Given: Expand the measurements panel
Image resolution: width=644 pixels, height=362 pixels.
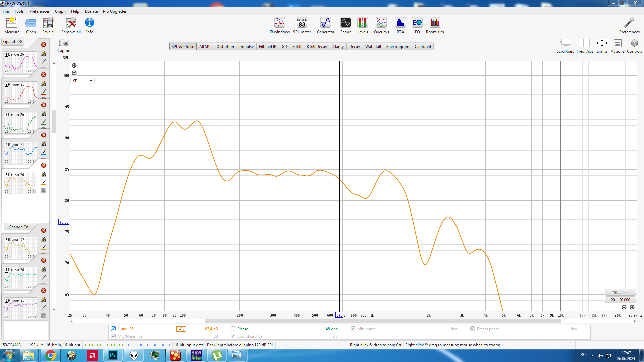Looking at the screenshot, I should (x=12, y=42).
